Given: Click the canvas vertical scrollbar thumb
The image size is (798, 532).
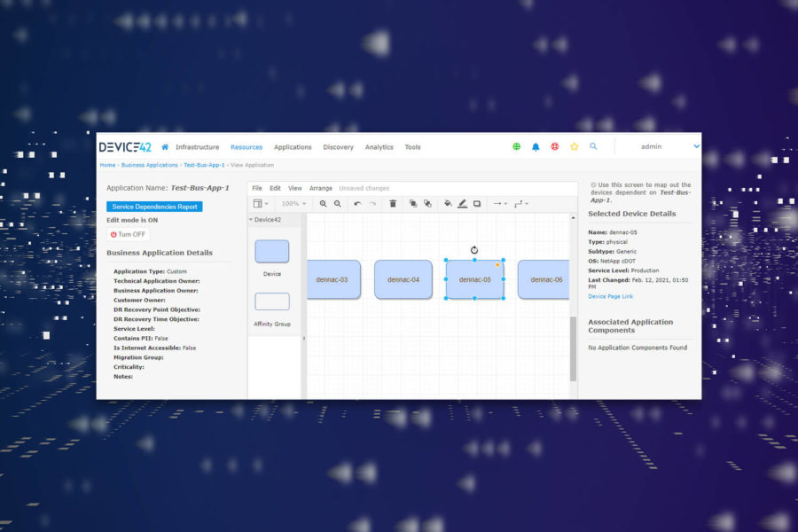Looking at the screenshot, I should tap(573, 348).
